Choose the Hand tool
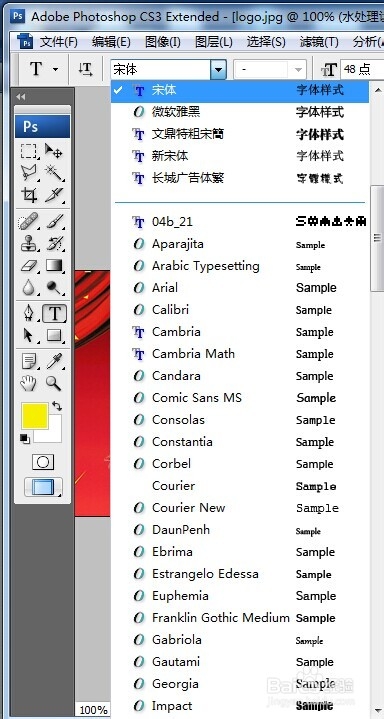The width and height of the screenshot is (384, 719). 29,383
